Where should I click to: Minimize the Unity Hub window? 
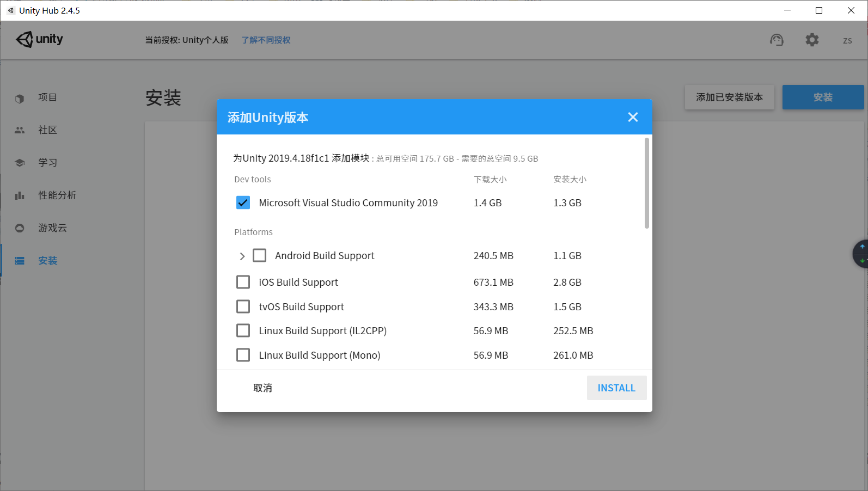click(787, 10)
